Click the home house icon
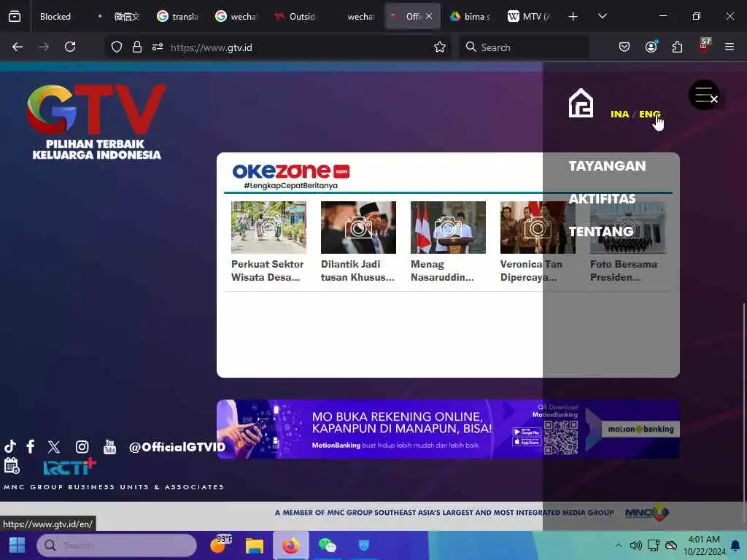The image size is (747, 560). click(581, 103)
